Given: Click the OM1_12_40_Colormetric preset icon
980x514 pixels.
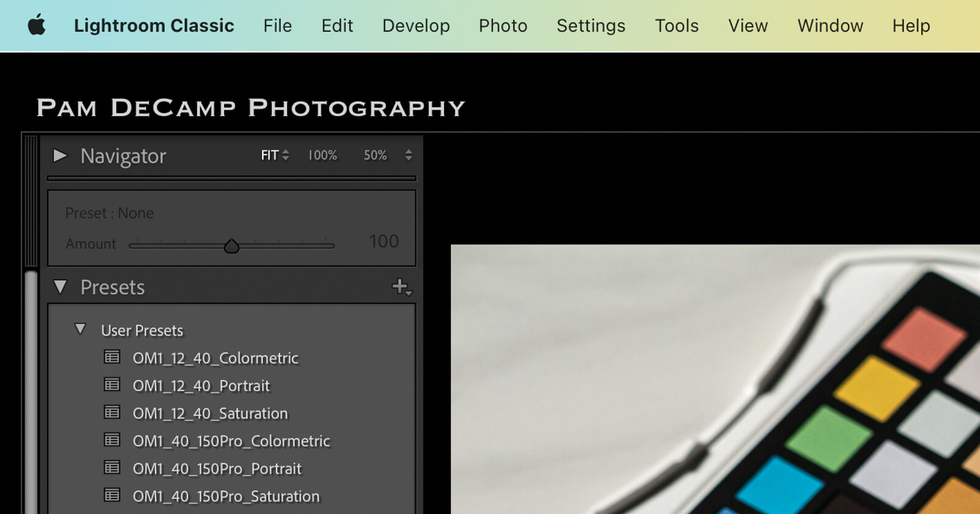Looking at the screenshot, I should [112, 357].
